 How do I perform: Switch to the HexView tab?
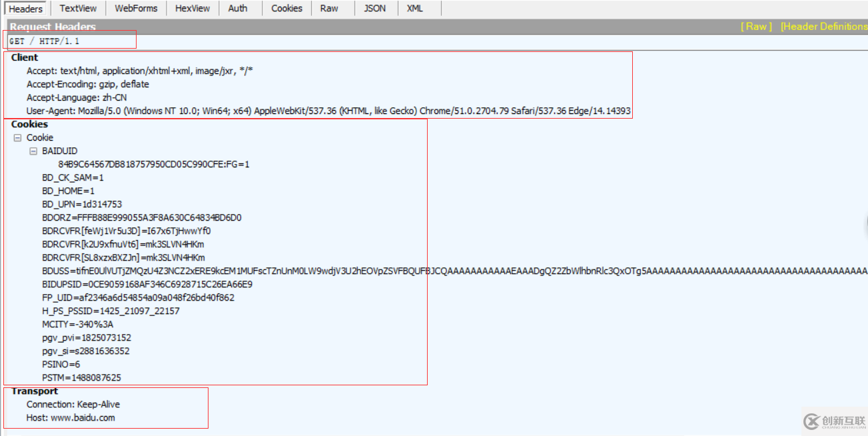193,9
